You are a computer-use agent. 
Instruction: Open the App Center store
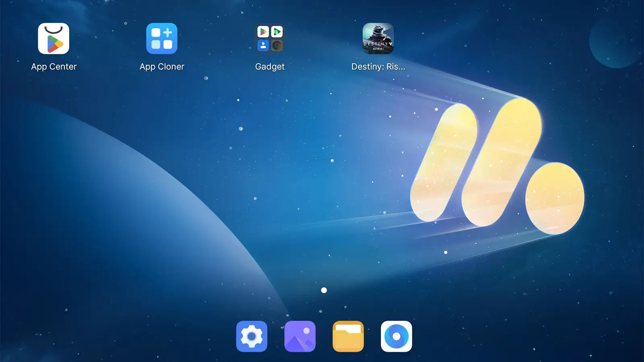54,39
